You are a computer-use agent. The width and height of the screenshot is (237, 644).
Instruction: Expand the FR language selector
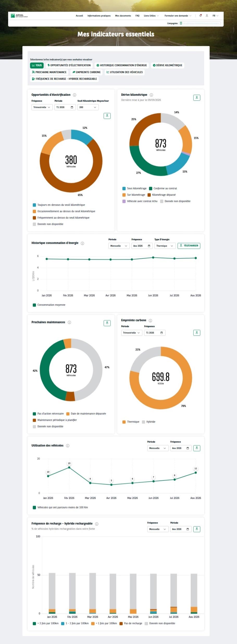pyautogui.click(x=215, y=16)
